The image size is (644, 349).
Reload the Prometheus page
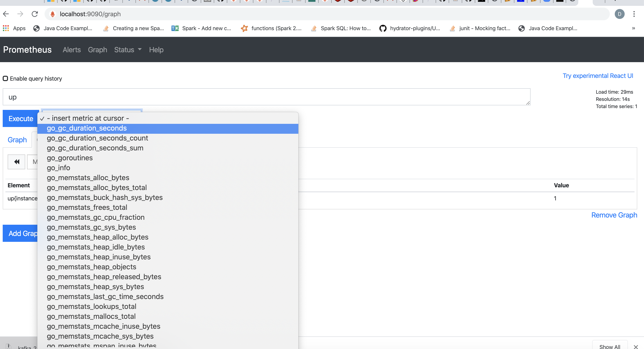[x=35, y=14]
